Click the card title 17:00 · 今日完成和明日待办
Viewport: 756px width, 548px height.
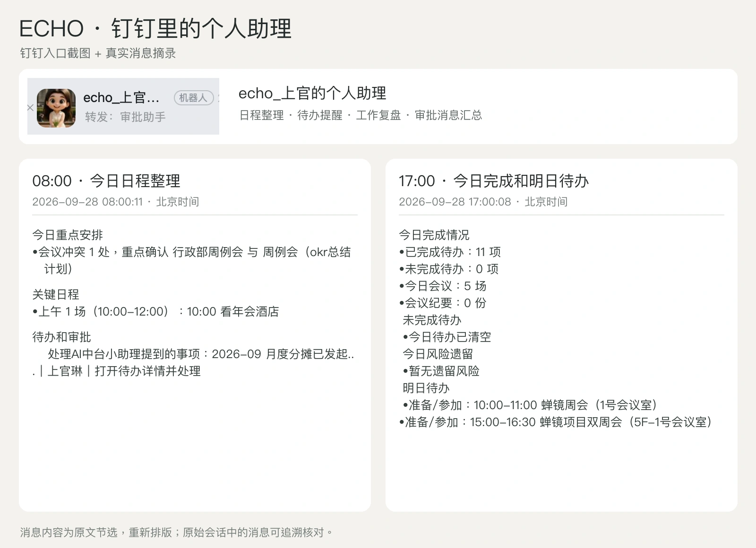(494, 181)
